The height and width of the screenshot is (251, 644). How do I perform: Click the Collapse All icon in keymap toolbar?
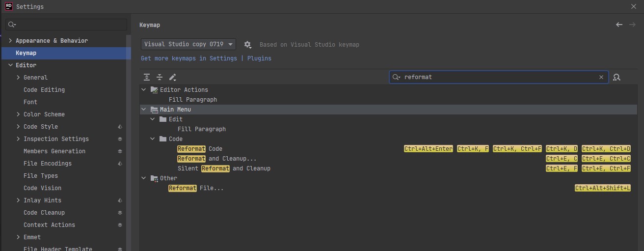pyautogui.click(x=160, y=77)
